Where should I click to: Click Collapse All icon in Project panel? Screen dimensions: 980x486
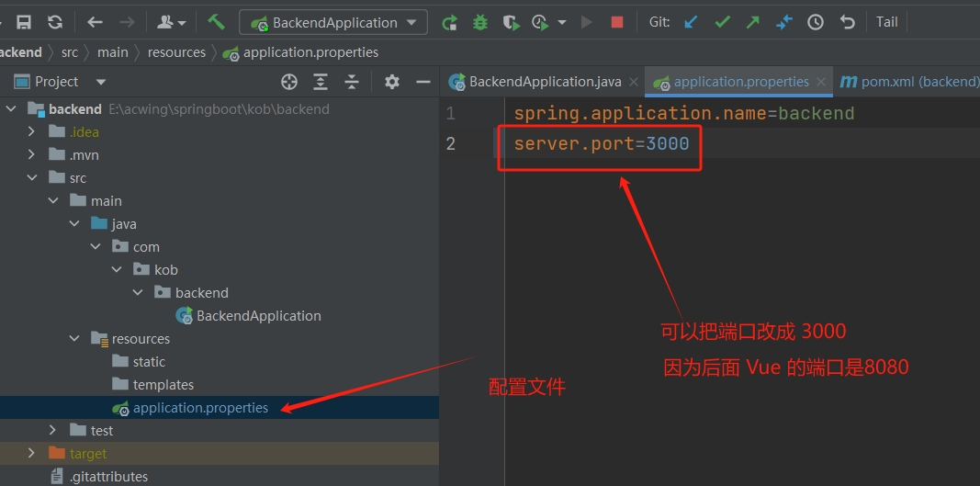coord(352,82)
